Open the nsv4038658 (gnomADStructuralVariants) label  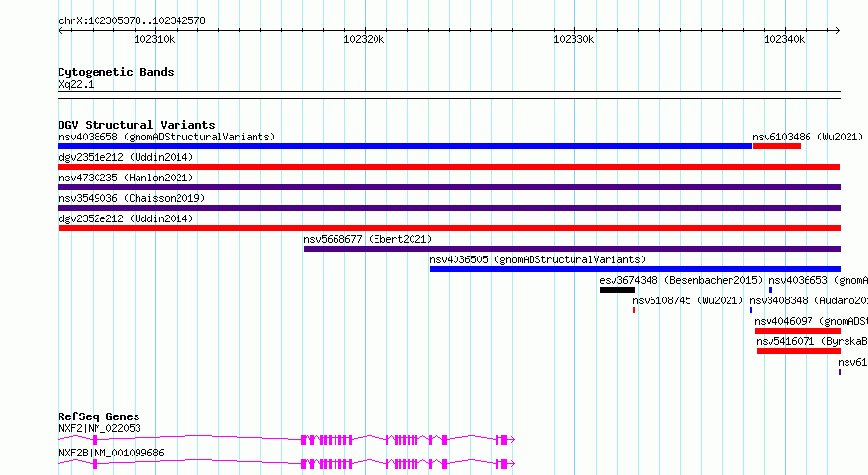pyautogui.click(x=167, y=137)
